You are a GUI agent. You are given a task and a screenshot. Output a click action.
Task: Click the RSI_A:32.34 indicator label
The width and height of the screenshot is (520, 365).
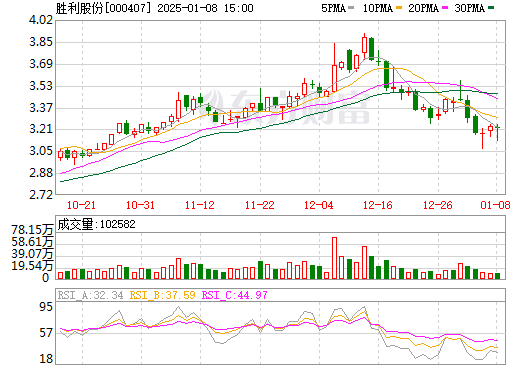pyautogui.click(x=90, y=295)
